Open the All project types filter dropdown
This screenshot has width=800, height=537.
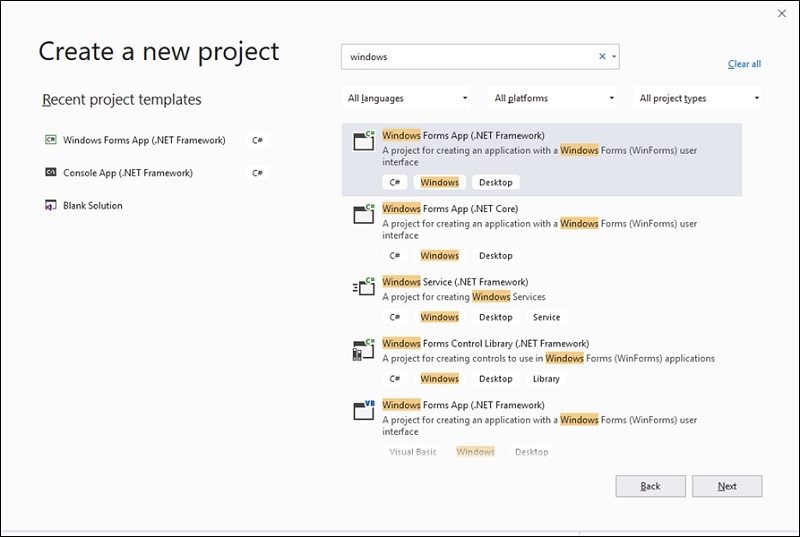pyautogui.click(x=697, y=98)
